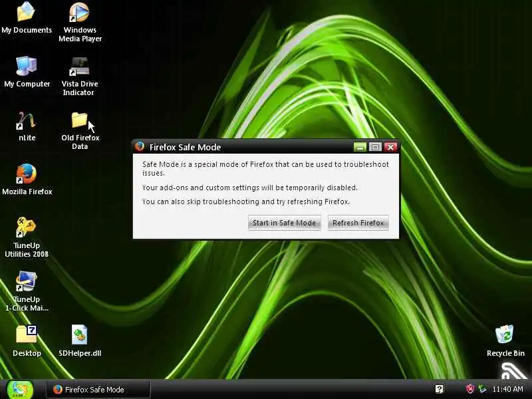Select the Windows Media Player shortcut

(x=80, y=22)
